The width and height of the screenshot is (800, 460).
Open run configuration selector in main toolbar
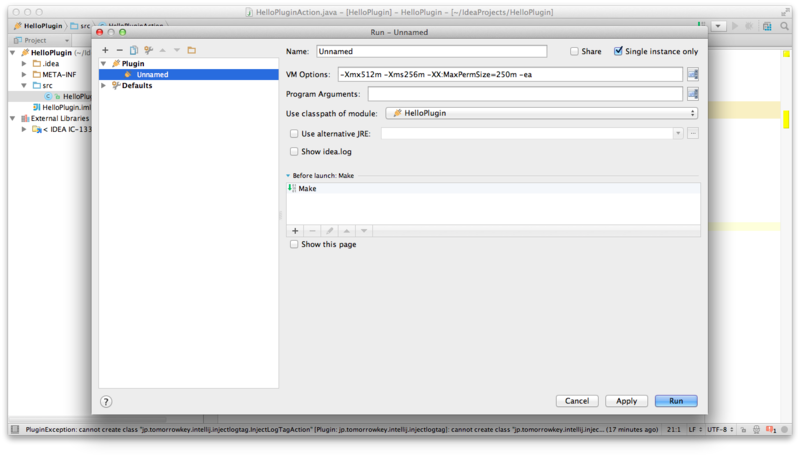718,26
